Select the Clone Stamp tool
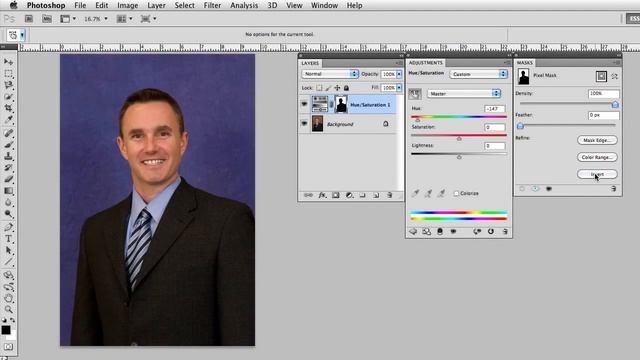 [x=8, y=156]
